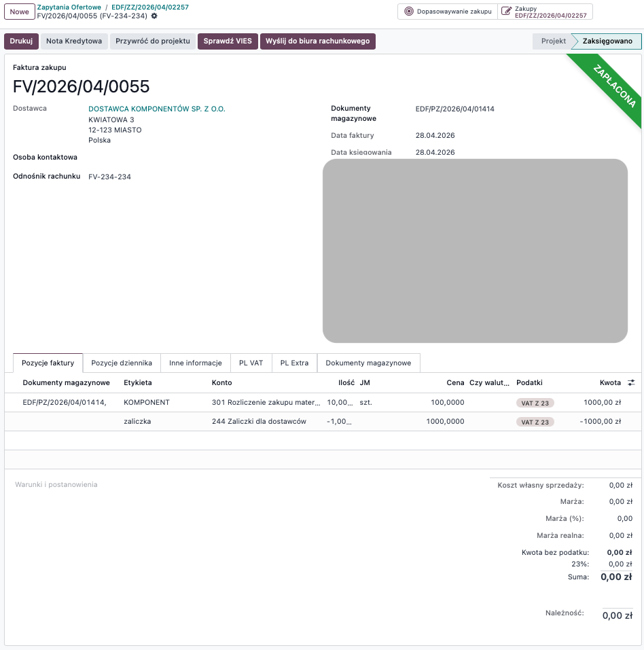
Task: Click Wyślij do biura rachunkowego
Action: 317,41
